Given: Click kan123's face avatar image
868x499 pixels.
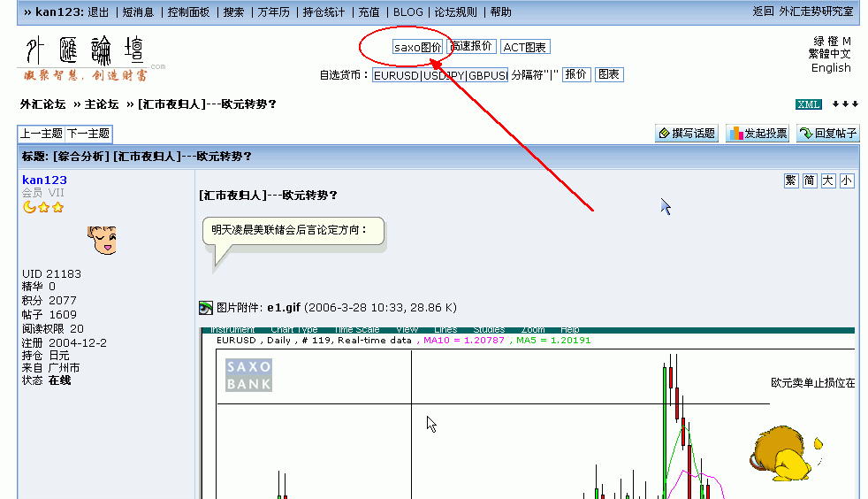Looking at the screenshot, I should (102, 240).
